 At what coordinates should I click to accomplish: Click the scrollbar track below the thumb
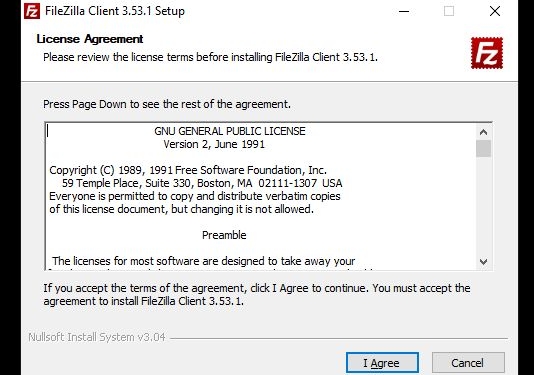pyautogui.click(x=483, y=205)
